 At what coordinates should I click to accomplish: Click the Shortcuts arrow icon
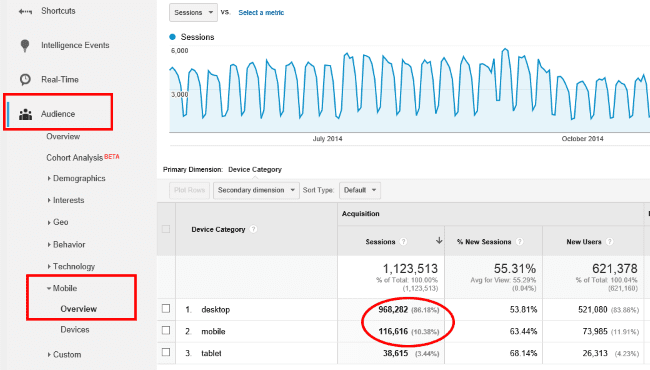[25, 11]
